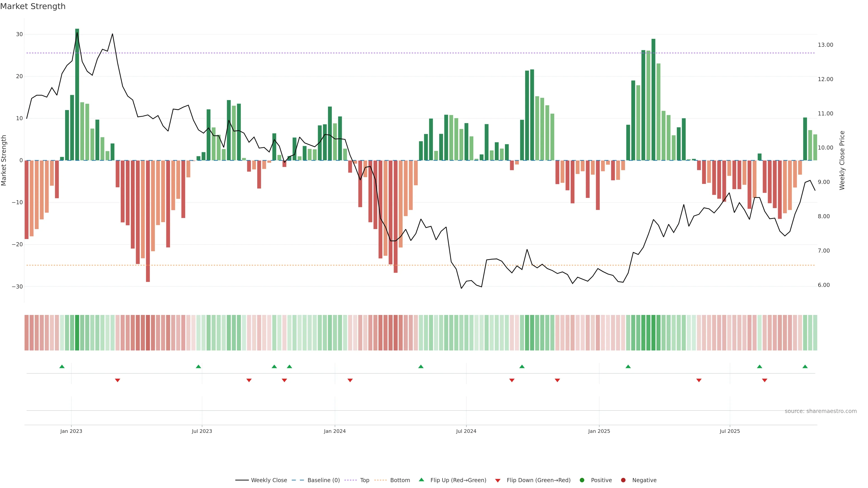
Task: Click the Jul 2025 x-axis label
Action: 729,431
